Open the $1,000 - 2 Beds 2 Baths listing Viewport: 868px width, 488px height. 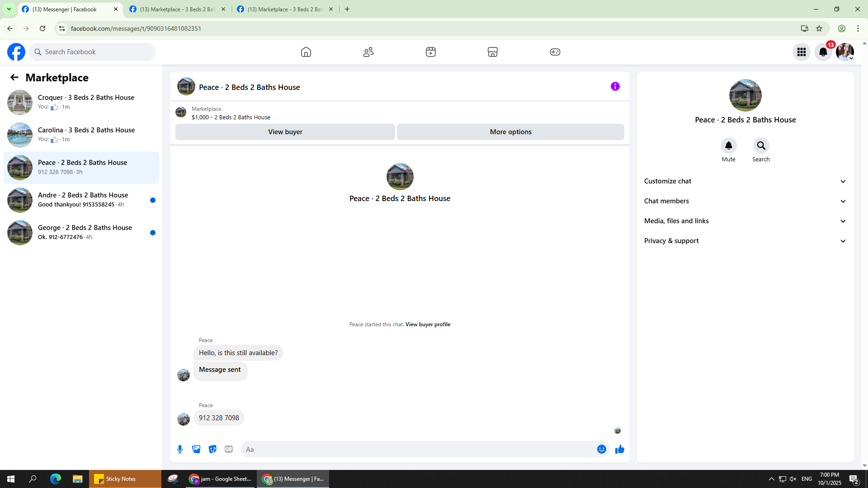pos(231,117)
